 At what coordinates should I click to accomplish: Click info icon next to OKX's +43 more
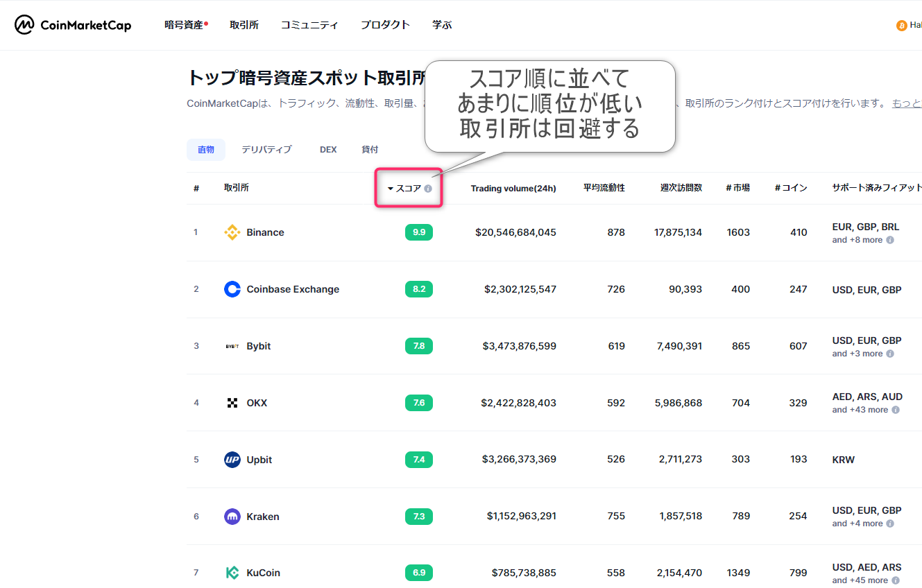click(x=896, y=410)
